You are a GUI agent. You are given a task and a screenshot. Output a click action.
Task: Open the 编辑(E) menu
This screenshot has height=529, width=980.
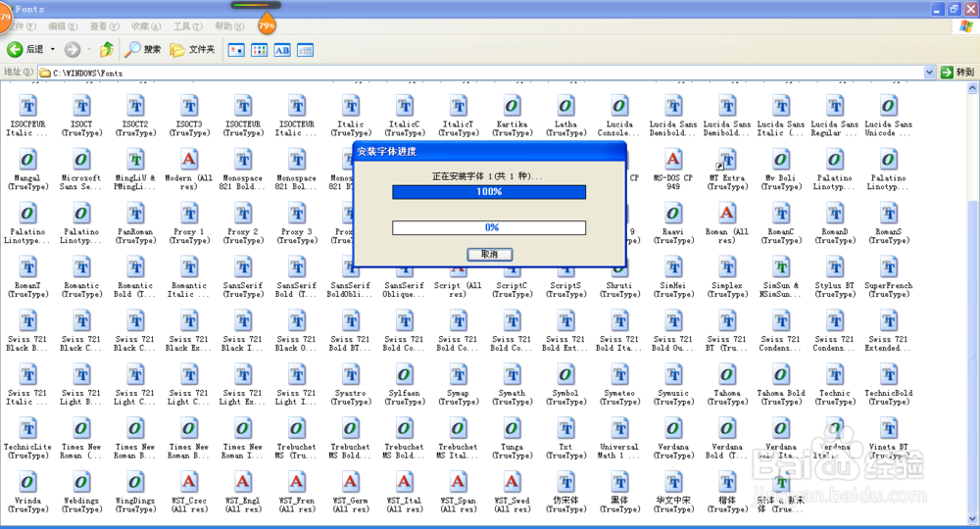(63, 26)
